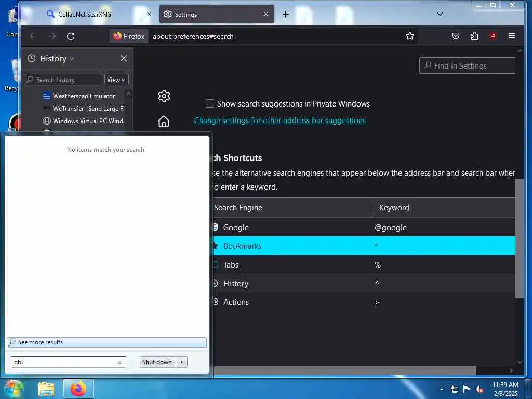Screen dimensions: 532x399
Task: Close the CollabNet SearXNG tab
Action: (149, 14)
